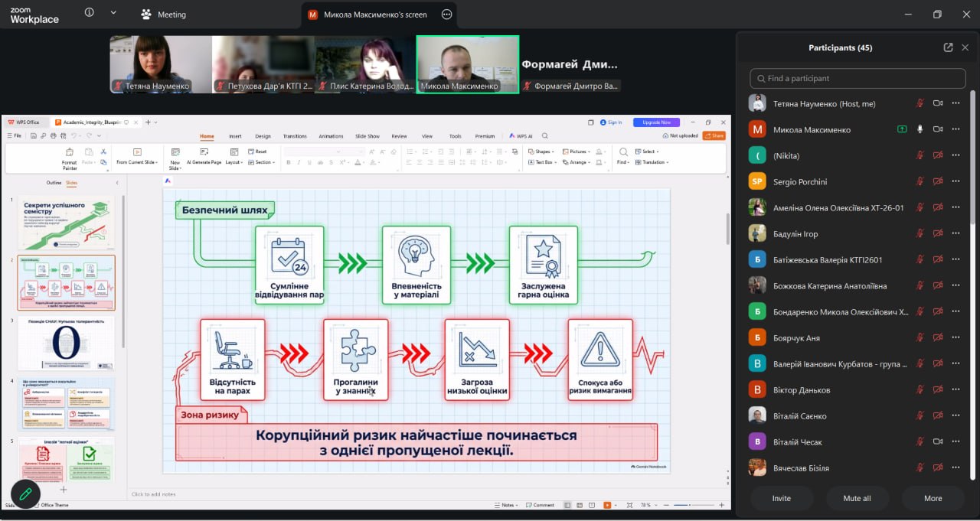The height and width of the screenshot is (521, 980).
Task: Click the Mute all button
Action: pos(857,498)
